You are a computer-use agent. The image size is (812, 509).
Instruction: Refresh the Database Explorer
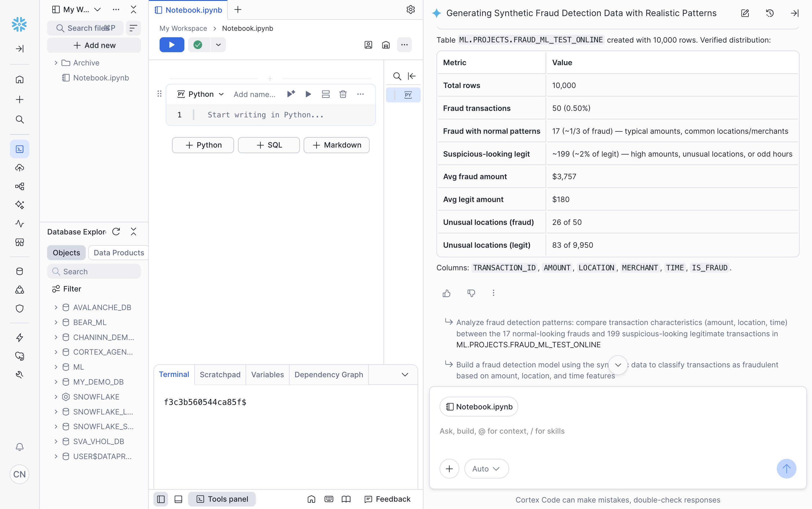pos(116,232)
